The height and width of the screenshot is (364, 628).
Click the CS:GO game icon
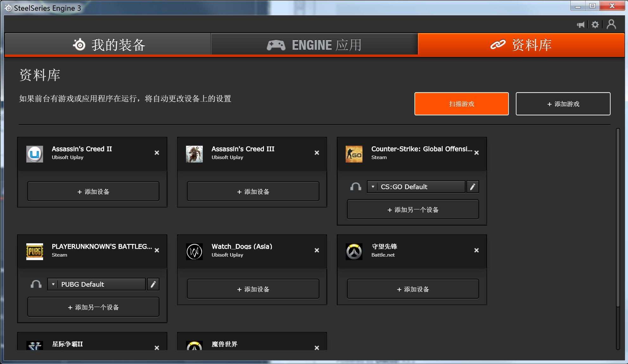(x=354, y=154)
